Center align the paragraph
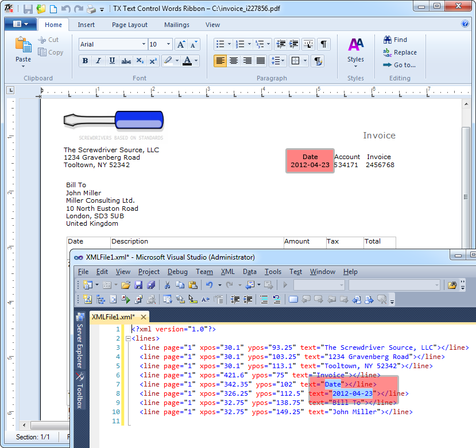The image size is (476, 448). [x=234, y=61]
